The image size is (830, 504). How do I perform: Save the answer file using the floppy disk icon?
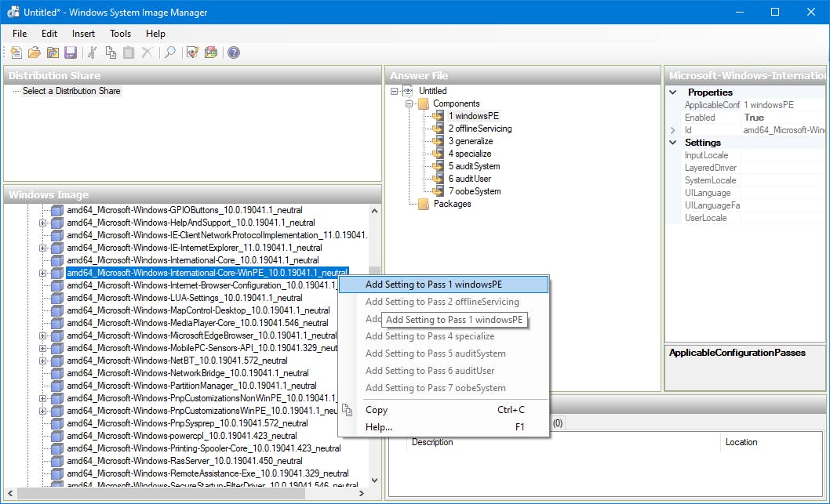point(71,53)
